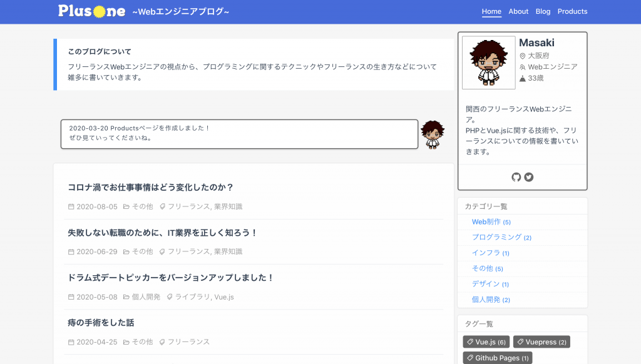Click the calendar icon beside 2020-04-25
The width and height of the screenshot is (641, 364).
[x=71, y=342]
